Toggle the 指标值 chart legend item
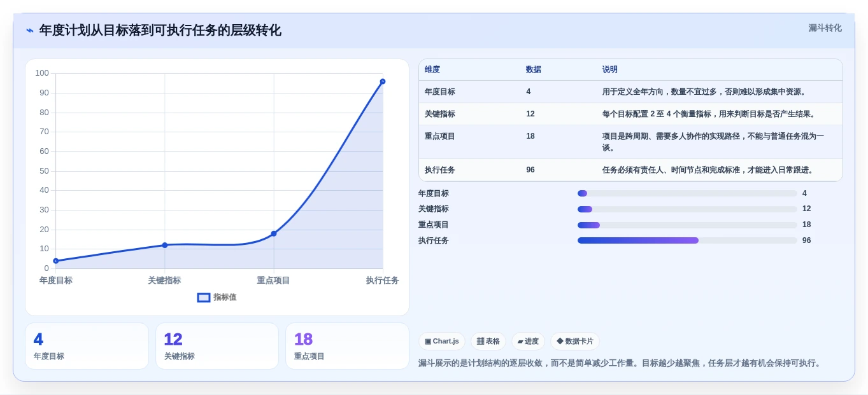The height and width of the screenshot is (395, 868). click(x=217, y=297)
